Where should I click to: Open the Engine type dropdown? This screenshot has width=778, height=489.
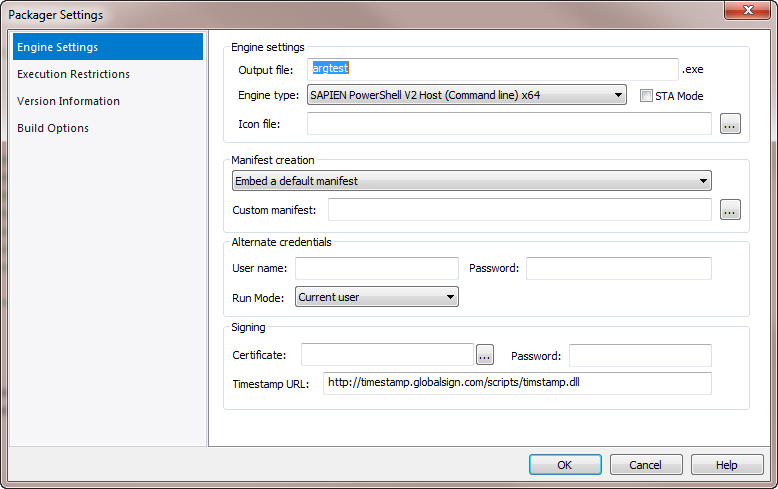coord(466,95)
